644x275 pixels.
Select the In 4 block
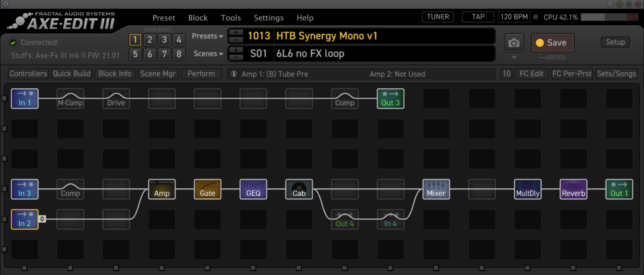point(391,219)
